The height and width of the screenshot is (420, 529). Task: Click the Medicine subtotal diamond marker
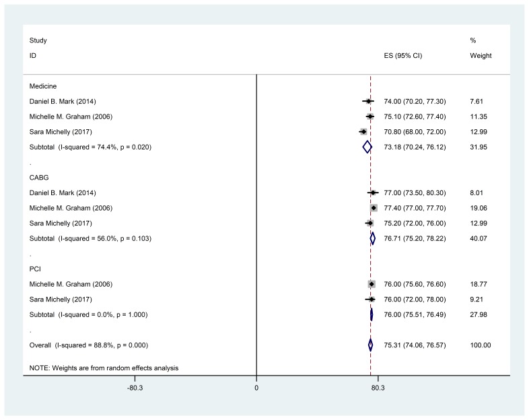point(367,147)
